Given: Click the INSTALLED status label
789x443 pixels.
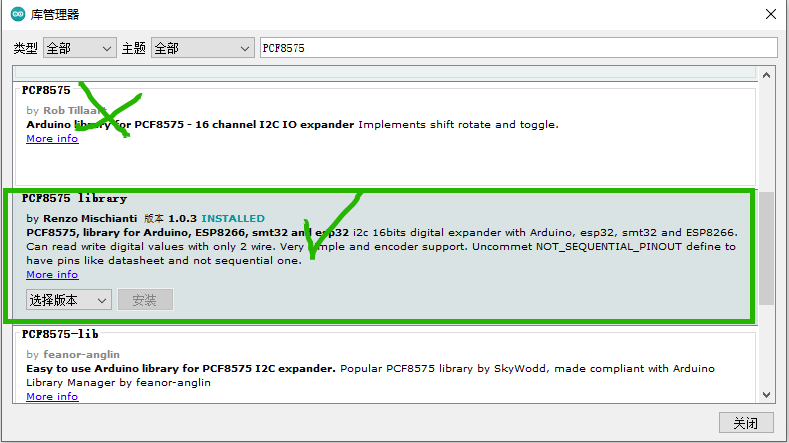Looking at the screenshot, I should point(233,218).
